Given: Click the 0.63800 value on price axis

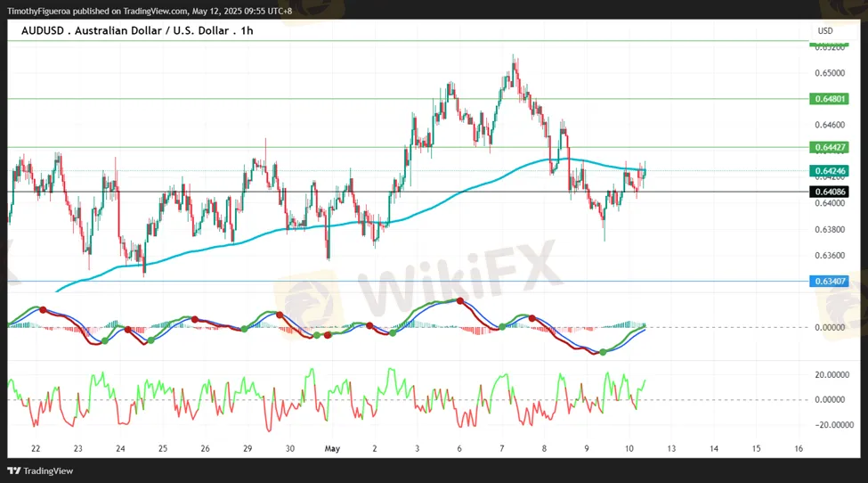Looking at the screenshot, I should [x=831, y=229].
